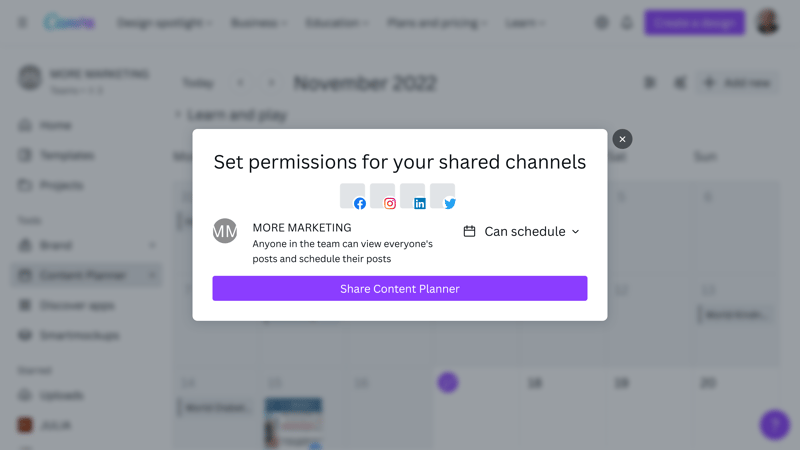Open the Can schedule permission dropdown
This screenshot has width=800, height=450.
click(x=522, y=231)
